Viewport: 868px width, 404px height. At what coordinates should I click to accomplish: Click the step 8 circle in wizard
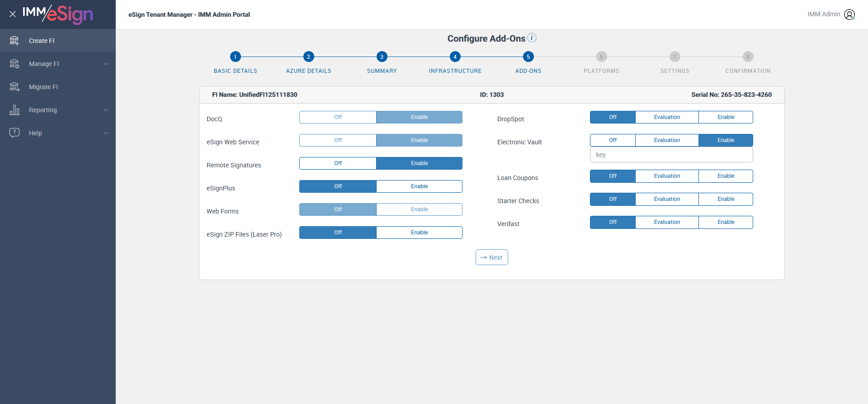pyautogui.click(x=748, y=57)
